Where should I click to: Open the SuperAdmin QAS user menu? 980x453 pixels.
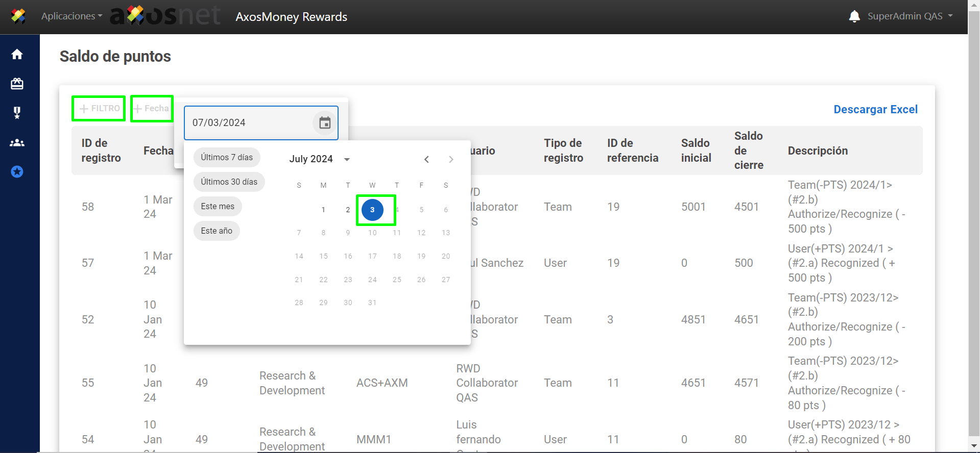pyautogui.click(x=910, y=16)
